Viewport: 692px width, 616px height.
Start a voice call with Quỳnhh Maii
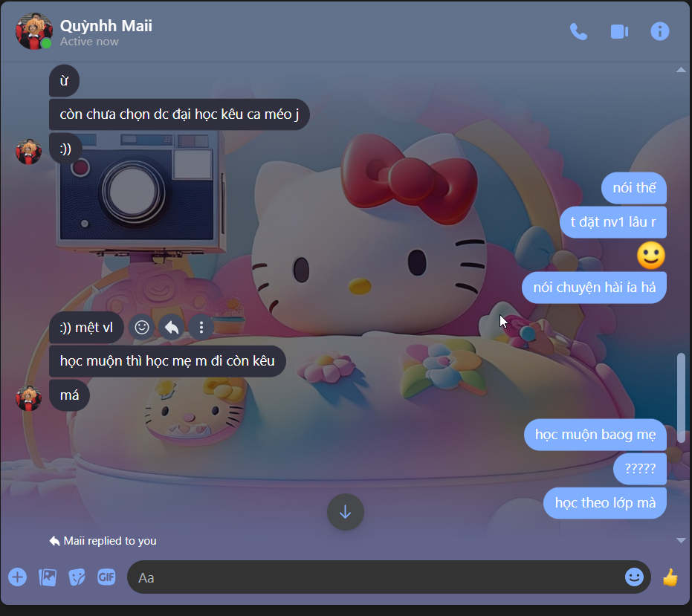(578, 31)
